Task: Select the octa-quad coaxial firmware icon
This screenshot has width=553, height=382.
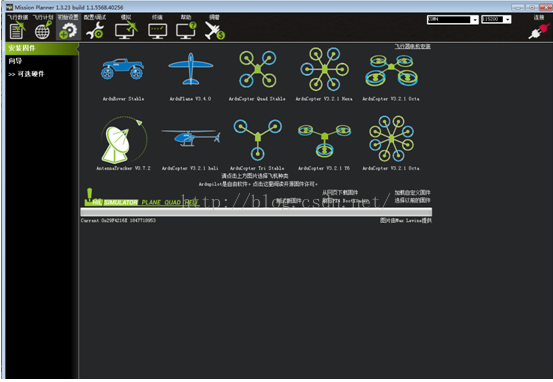Action: (391, 71)
